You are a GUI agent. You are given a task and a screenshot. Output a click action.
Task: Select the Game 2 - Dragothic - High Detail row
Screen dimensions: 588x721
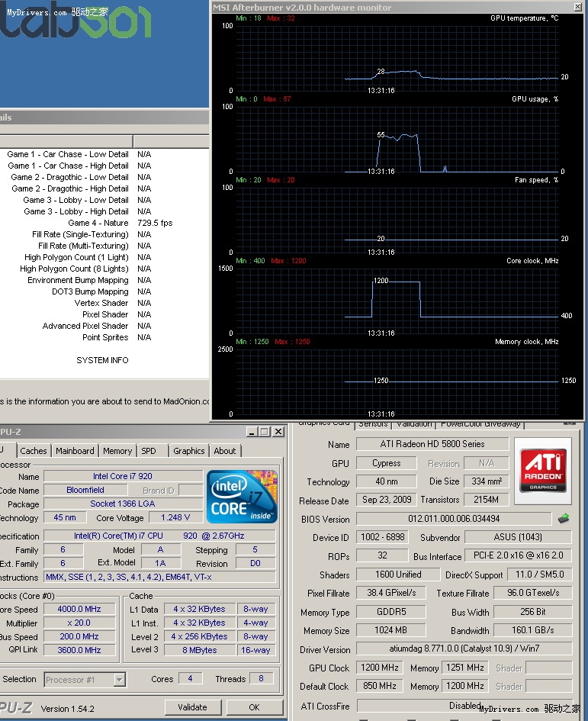pyautogui.click(x=104, y=188)
